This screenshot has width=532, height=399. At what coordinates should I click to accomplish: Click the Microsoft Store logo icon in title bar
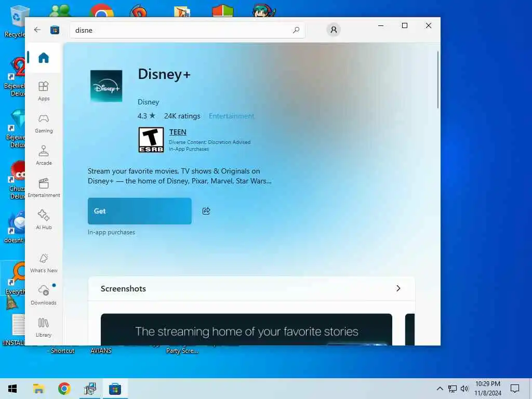55,30
